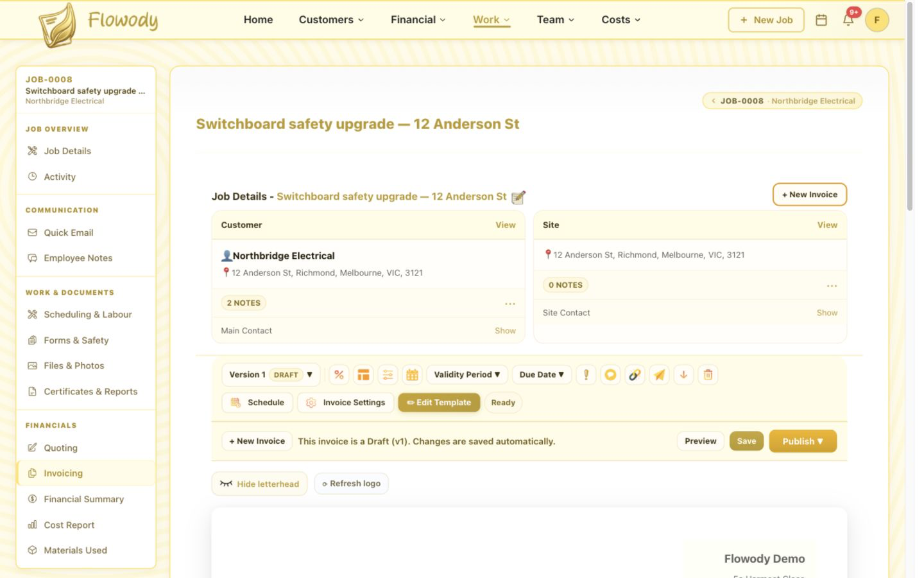924x578 pixels.
Task: Open the 2 NOTES badge
Action: pos(244,303)
